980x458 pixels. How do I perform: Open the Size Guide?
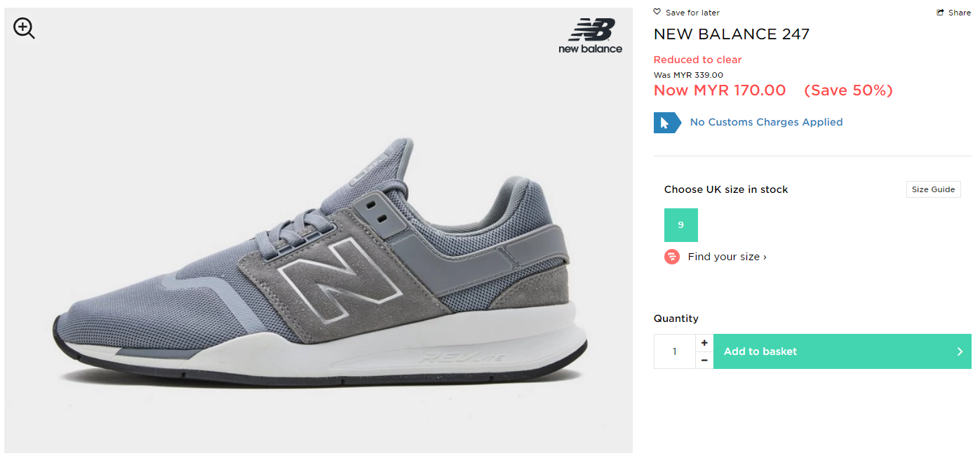tap(933, 189)
